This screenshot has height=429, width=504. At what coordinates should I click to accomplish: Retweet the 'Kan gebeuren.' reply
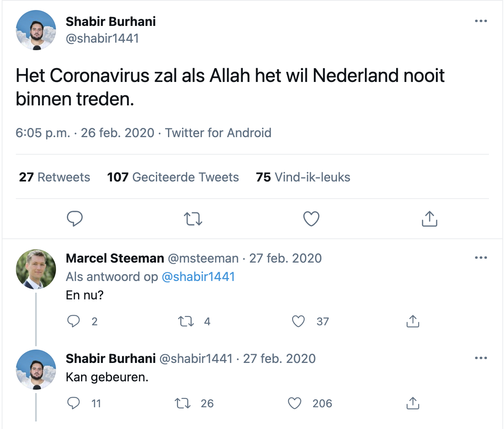tap(182, 403)
